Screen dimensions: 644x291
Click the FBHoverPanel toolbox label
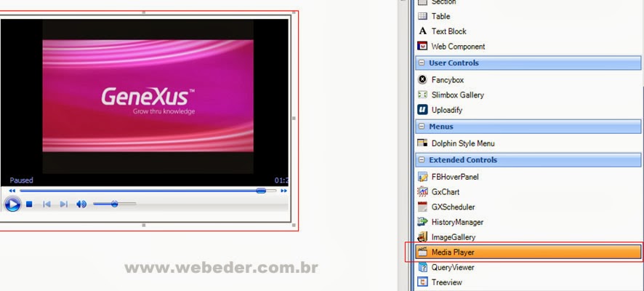coord(455,177)
